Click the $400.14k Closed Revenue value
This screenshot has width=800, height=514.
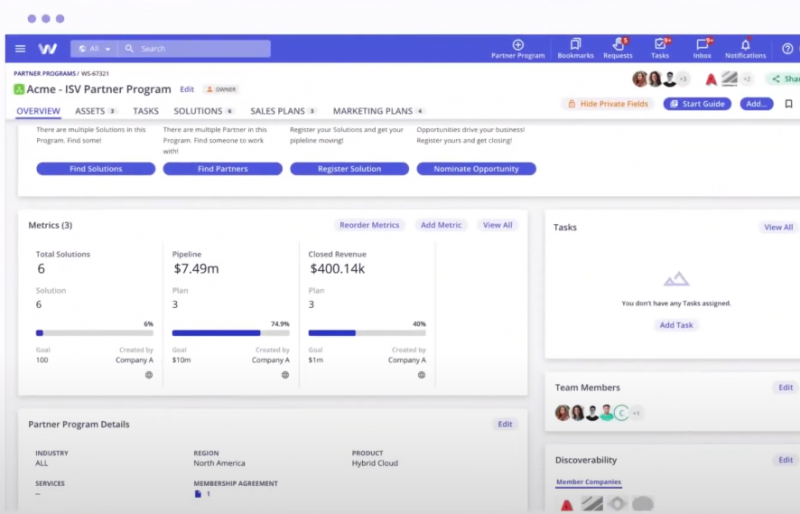click(337, 269)
